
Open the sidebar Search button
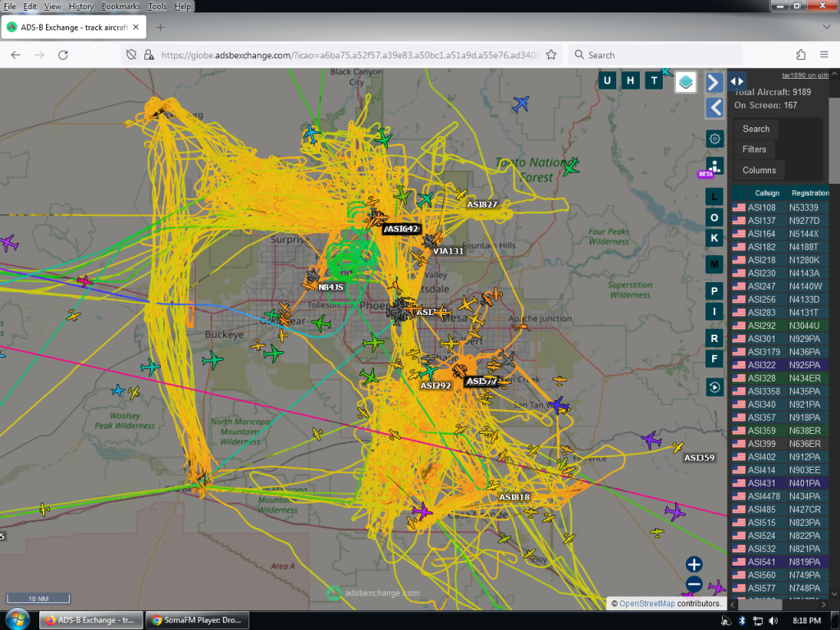click(x=756, y=129)
